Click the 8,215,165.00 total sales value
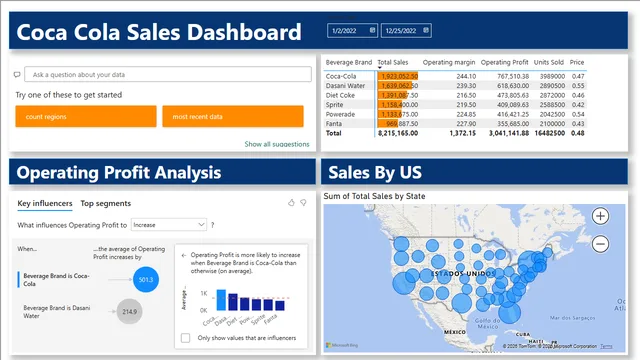640x360 pixels. tap(398, 133)
